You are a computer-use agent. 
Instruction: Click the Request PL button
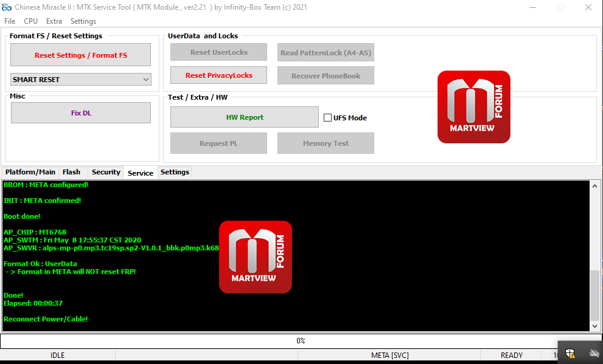[219, 143]
